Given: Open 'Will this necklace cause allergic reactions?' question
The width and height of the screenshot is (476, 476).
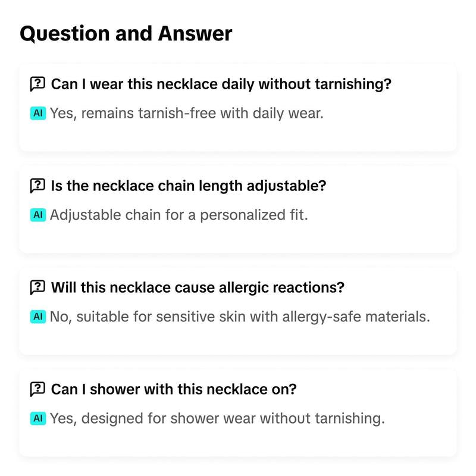Looking at the screenshot, I should (198, 287).
